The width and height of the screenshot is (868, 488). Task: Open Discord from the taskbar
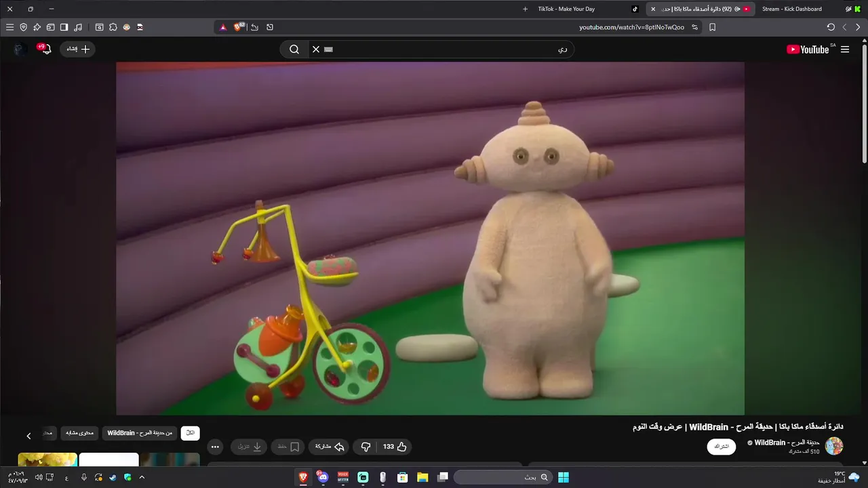coord(323,477)
